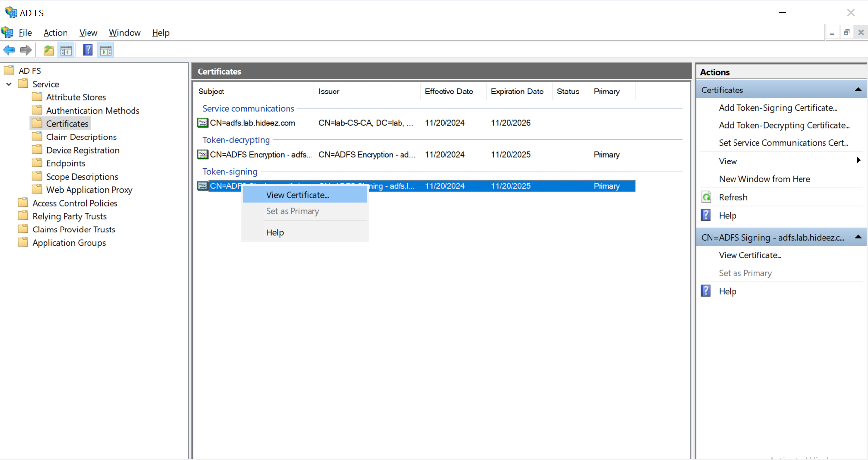Screen dimensions: 868x460
Task: Collapse the Service tree node
Action: pos(9,84)
